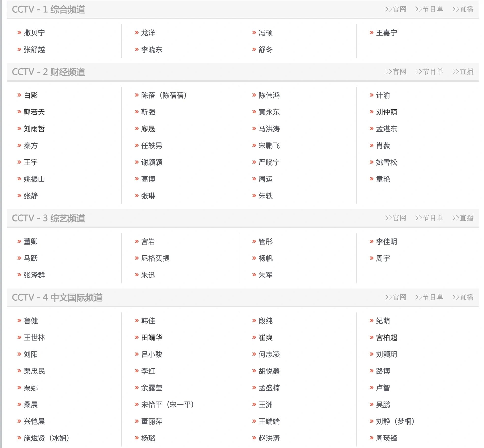Open host 刘仲萌's page

[387, 112]
